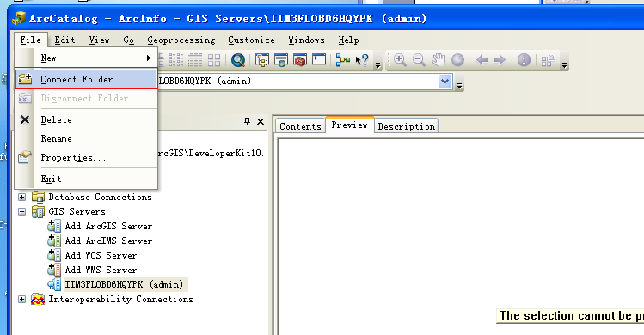Switch to the Description tab
This screenshot has width=644, height=335.
click(x=406, y=126)
